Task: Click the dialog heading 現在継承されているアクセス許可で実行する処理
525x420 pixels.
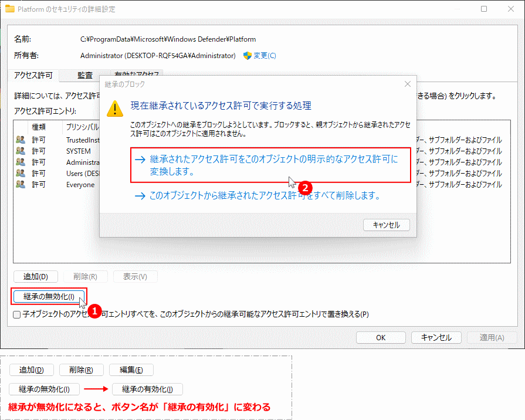Action: [221, 106]
